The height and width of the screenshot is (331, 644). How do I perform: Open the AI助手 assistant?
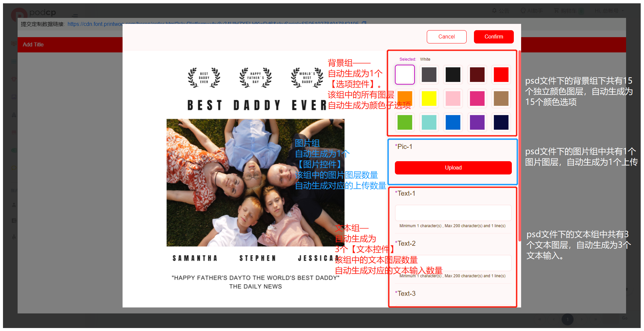531,11
